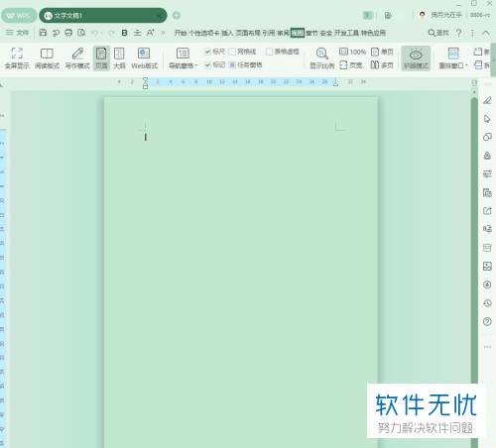Open the Developer Tools tab (开发工具)

coord(346,33)
